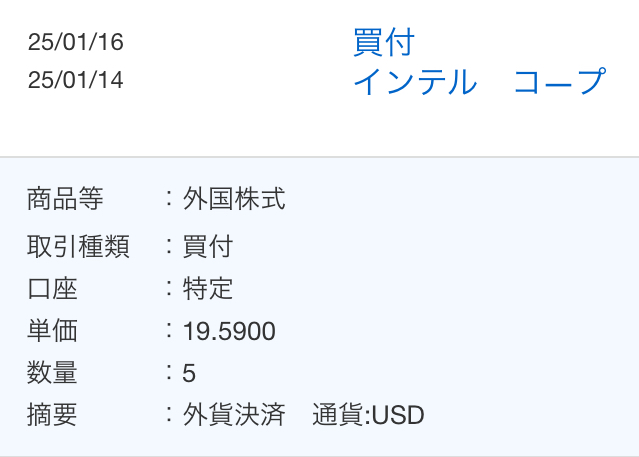The width and height of the screenshot is (639, 457).
Task: Click the 数量 field label
Action: point(52,374)
